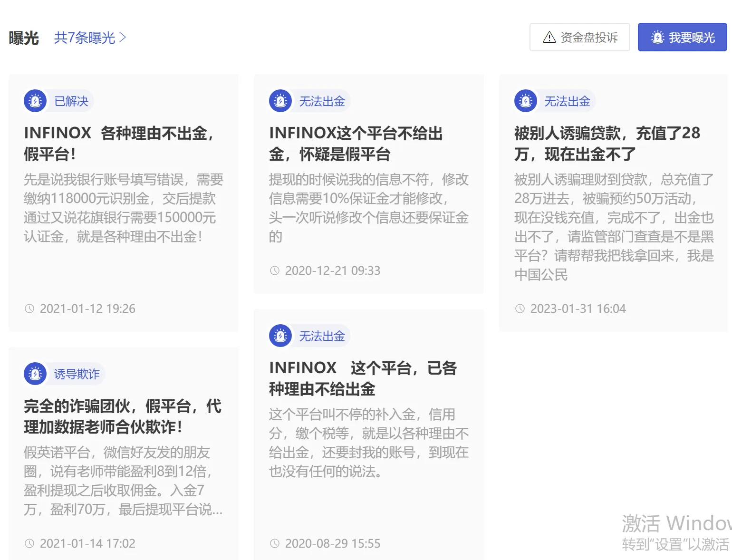Click the 已解决 tag label
Image resolution: width=732 pixels, height=560 pixels.
71,101
